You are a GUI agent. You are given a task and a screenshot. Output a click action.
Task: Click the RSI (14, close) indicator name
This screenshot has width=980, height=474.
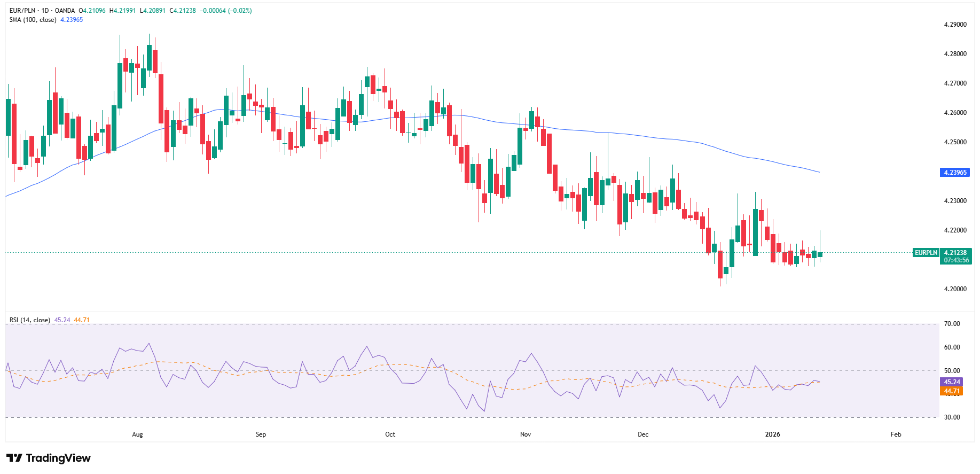click(x=30, y=320)
